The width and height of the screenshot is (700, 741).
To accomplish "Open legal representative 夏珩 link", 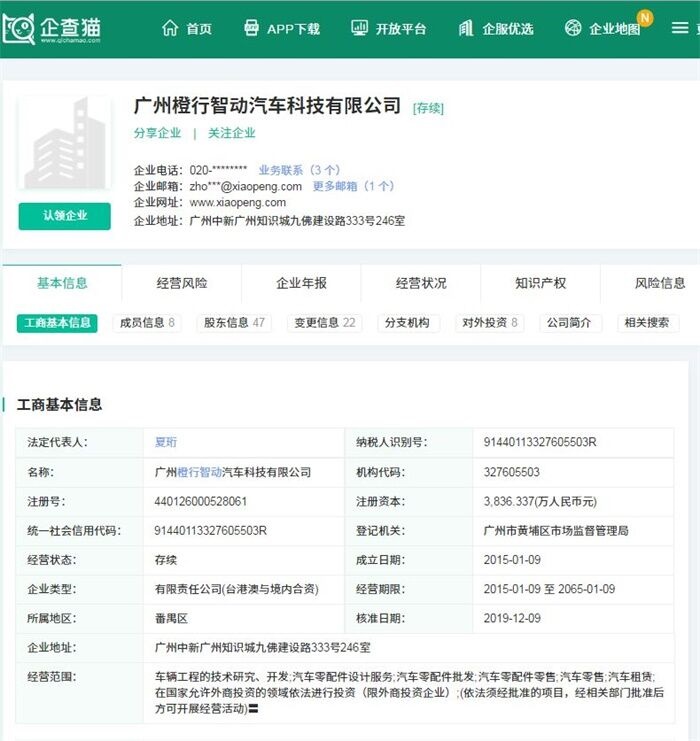I will coord(166,442).
